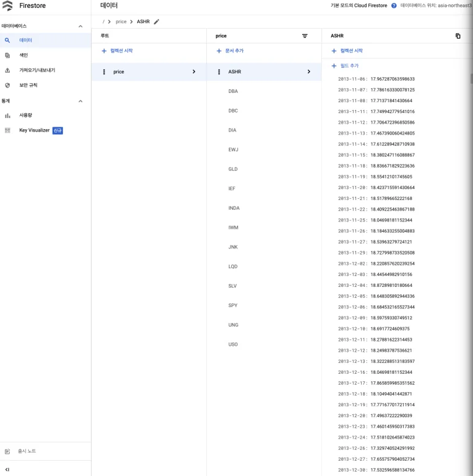Click the help icon near Cloud Firestore
Viewport: 473px width, 476px height.
coord(393,6)
